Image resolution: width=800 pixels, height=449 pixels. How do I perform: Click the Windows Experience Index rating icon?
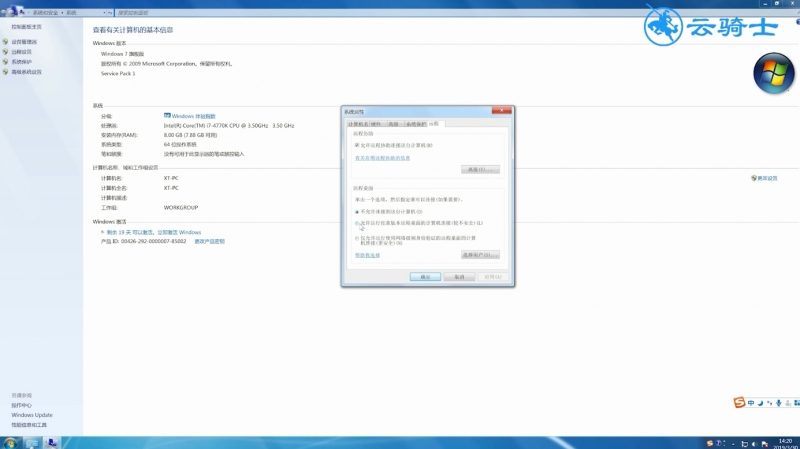167,116
